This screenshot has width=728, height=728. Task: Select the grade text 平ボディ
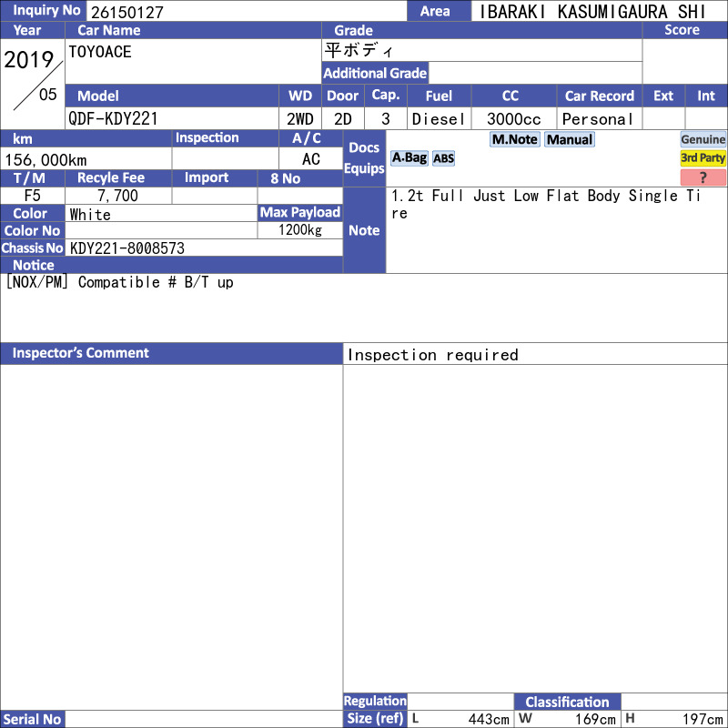(x=359, y=51)
